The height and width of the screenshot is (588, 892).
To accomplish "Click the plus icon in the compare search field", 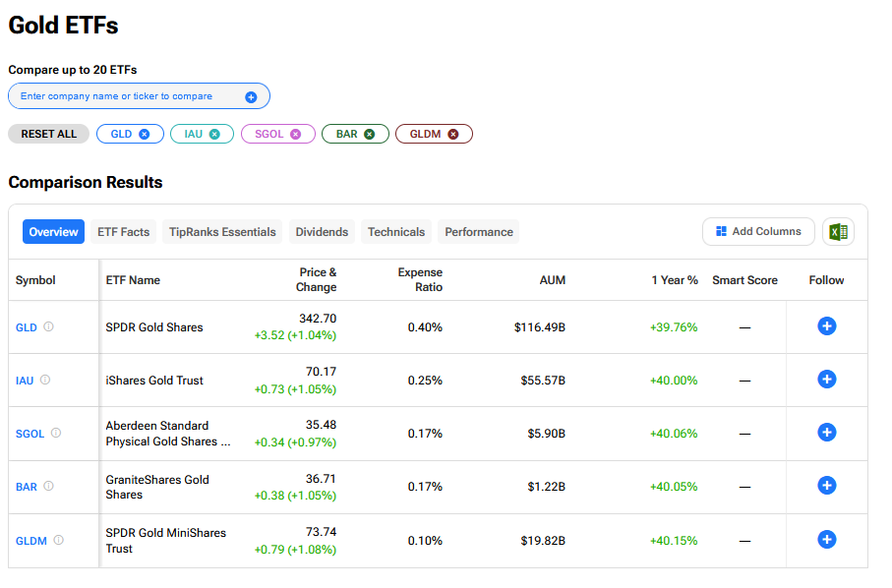I will [x=251, y=97].
